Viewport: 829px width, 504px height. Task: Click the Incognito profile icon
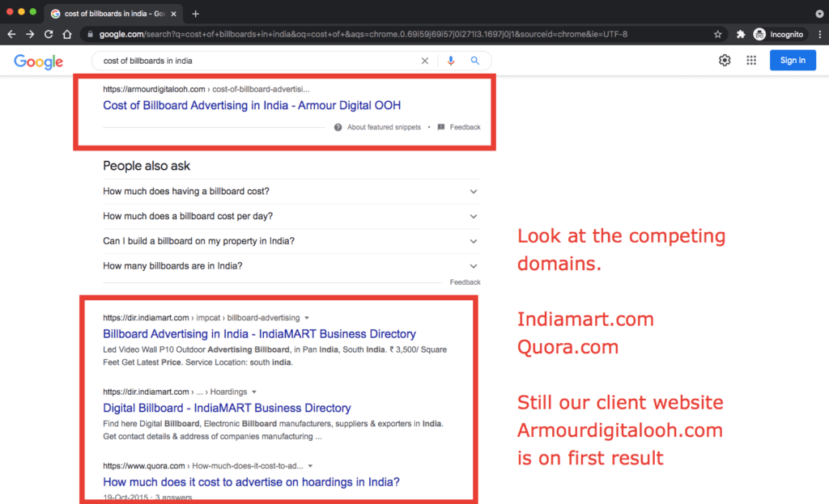pyautogui.click(x=759, y=34)
